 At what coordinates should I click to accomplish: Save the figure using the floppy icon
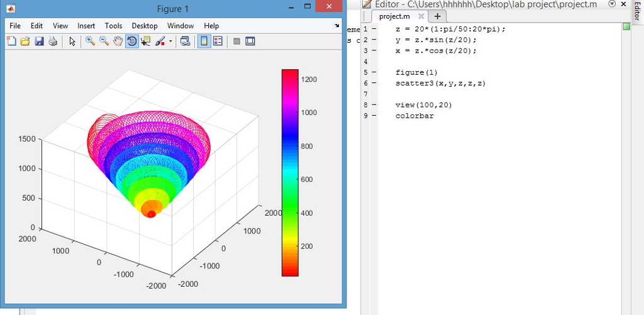click(39, 41)
